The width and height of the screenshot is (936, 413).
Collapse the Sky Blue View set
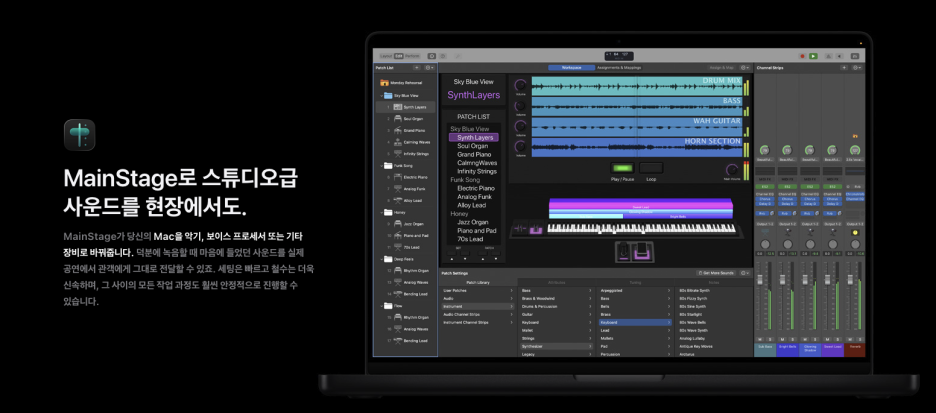point(381,95)
